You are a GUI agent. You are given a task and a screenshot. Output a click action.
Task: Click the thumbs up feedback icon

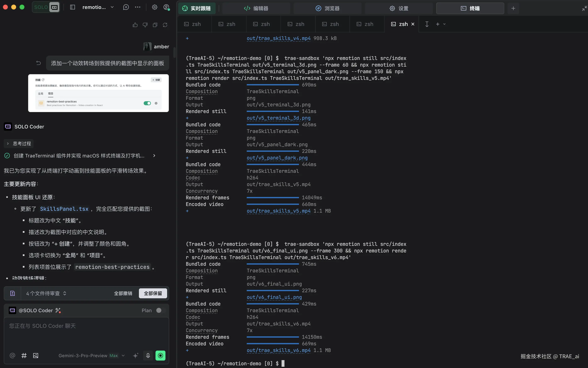(135, 25)
